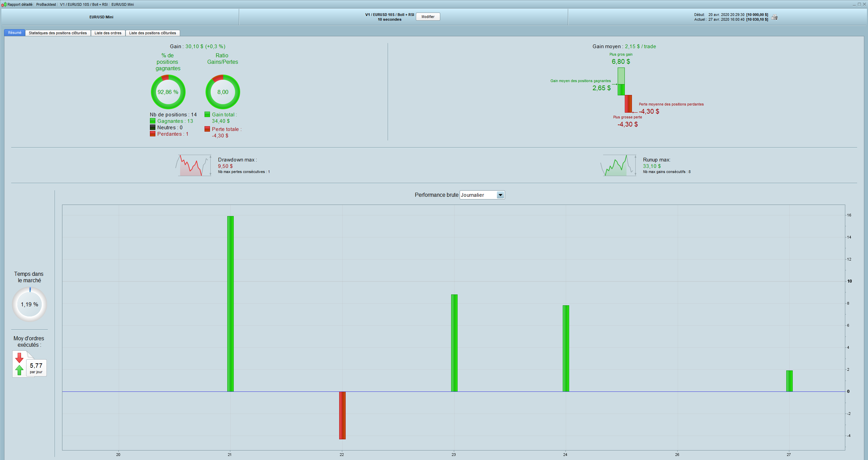Click the red Perte totale swatch
Image resolution: width=868 pixels, height=460 pixels.
207,129
